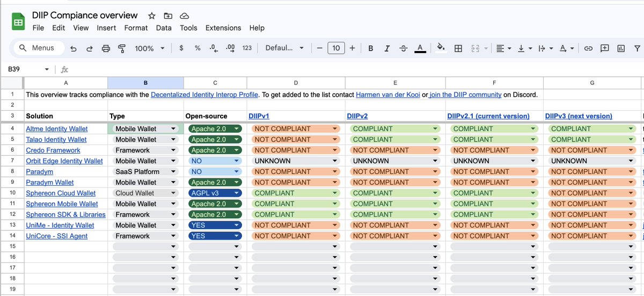644x296 pixels.
Task: Click the create filter icon
Action: tap(638, 48)
